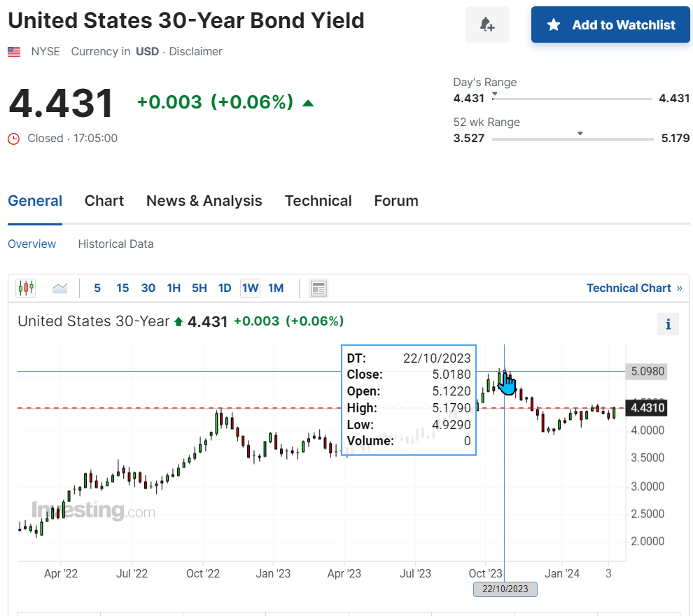Image resolution: width=693 pixels, height=616 pixels.
Task: Click the 52 wk Range slider marker
Action: tap(580, 134)
